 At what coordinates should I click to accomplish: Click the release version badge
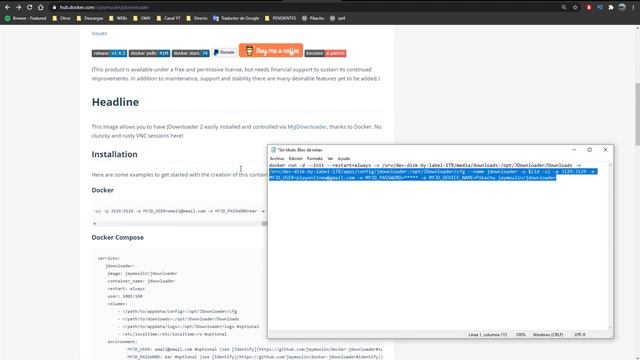coord(109,53)
